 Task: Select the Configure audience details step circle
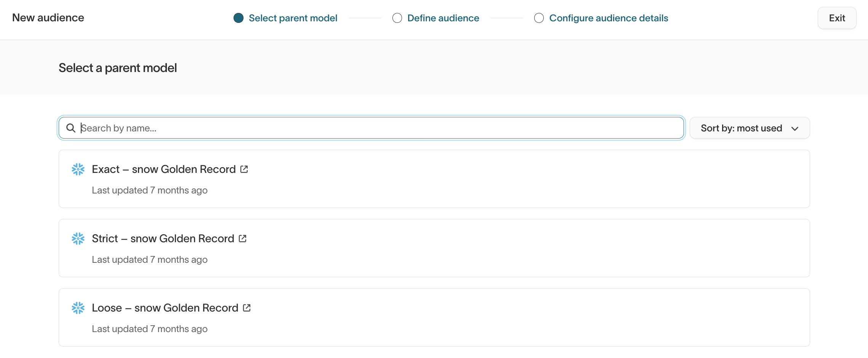(x=539, y=18)
